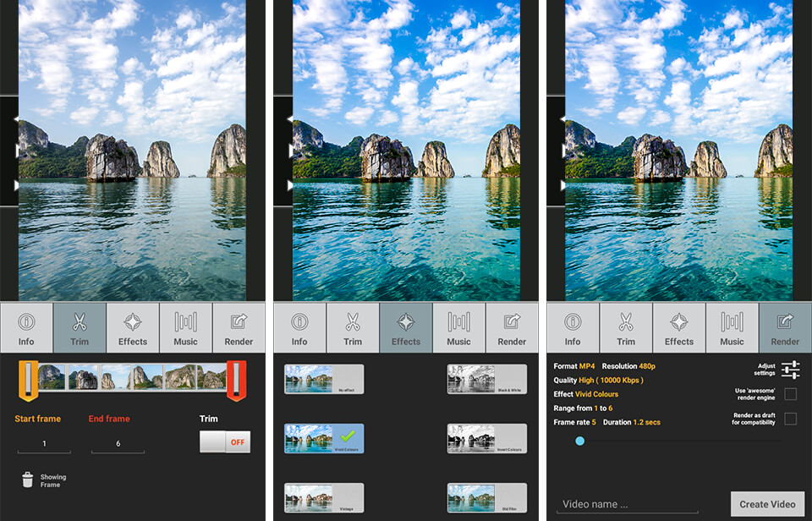Select the Vivid Colours effect
This screenshot has height=521, width=812.
pyautogui.click(x=324, y=438)
